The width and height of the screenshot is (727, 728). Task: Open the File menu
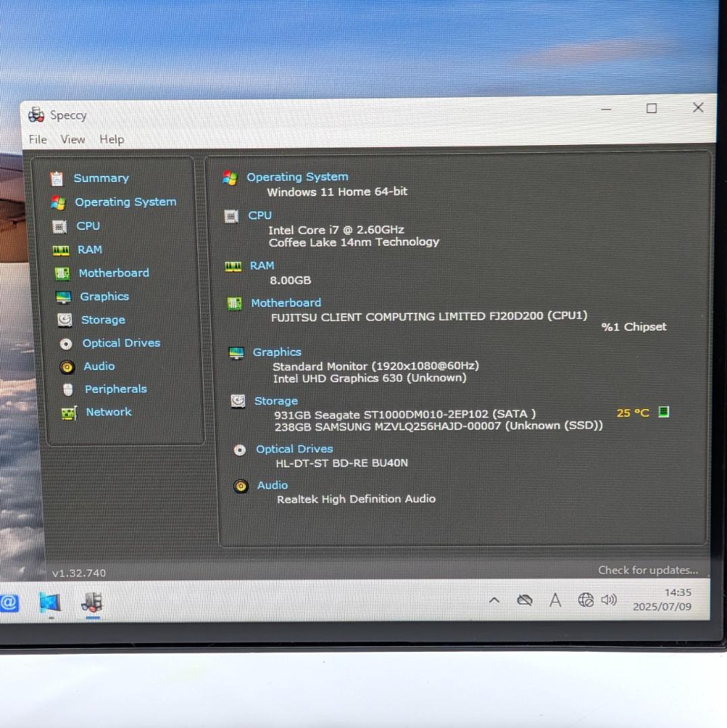coord(38,140)
